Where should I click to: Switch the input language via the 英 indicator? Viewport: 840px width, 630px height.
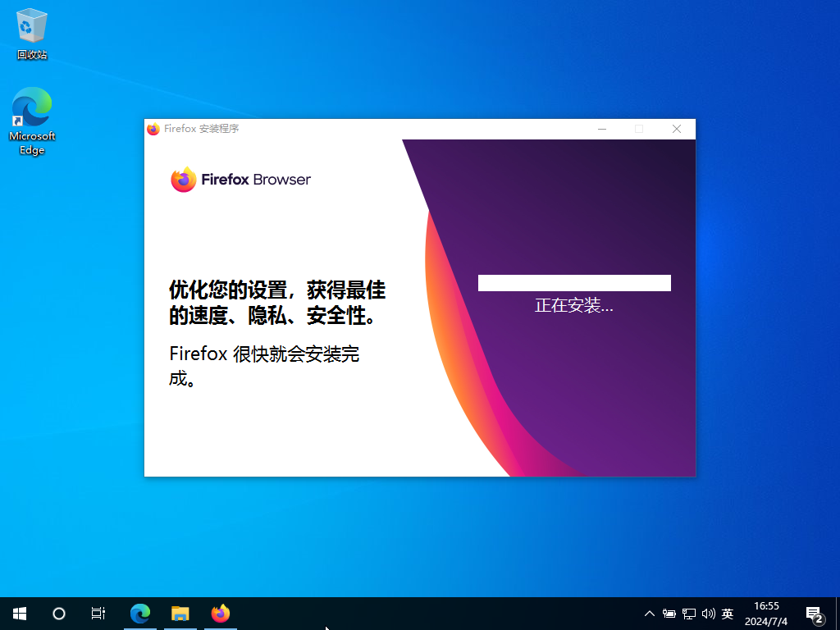(728, 613)
